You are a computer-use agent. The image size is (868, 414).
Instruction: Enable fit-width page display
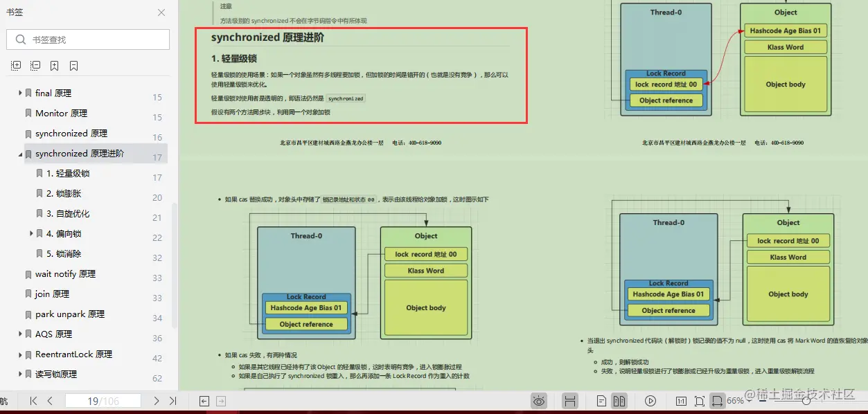(718, 400)
